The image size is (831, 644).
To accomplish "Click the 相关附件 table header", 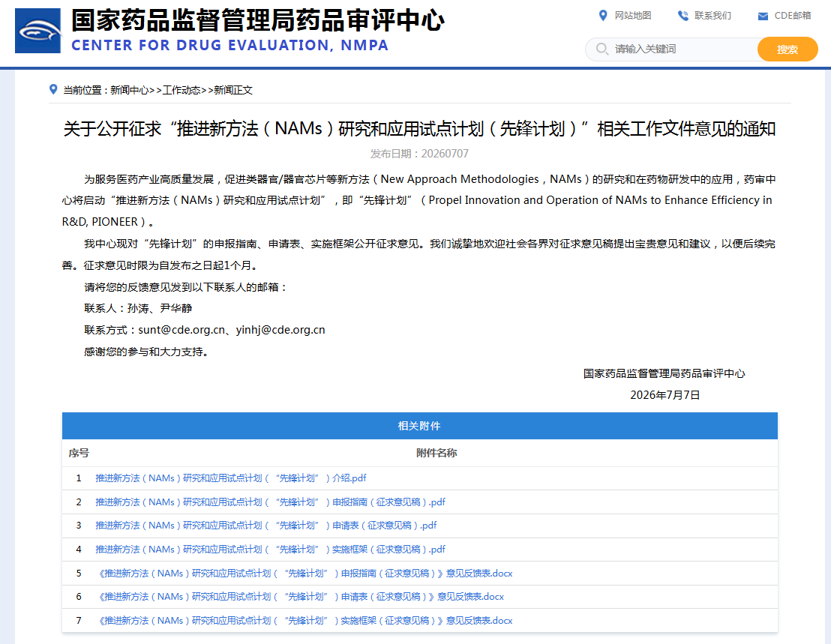I will coord(420,426).
